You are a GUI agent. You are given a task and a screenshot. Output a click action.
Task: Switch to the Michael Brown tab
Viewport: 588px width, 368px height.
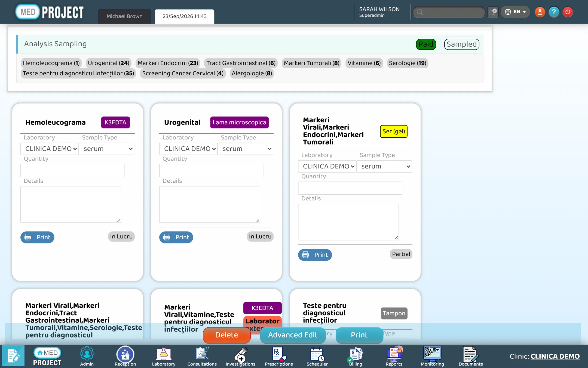(124, 16)
